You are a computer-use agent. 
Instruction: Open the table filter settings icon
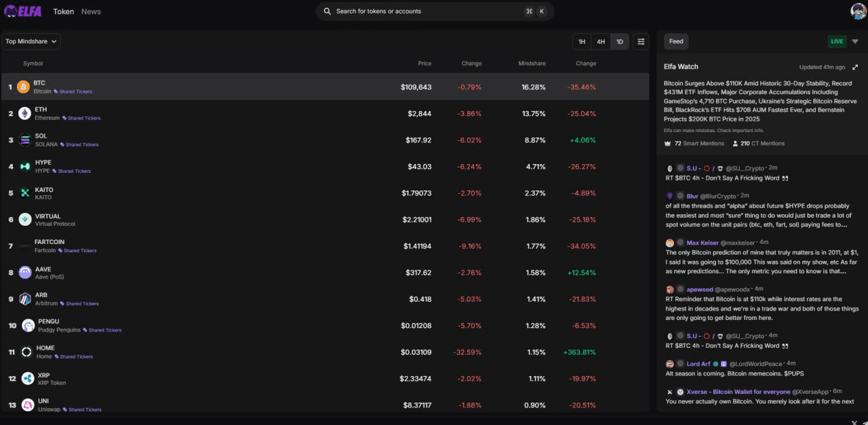coord(640,42)
